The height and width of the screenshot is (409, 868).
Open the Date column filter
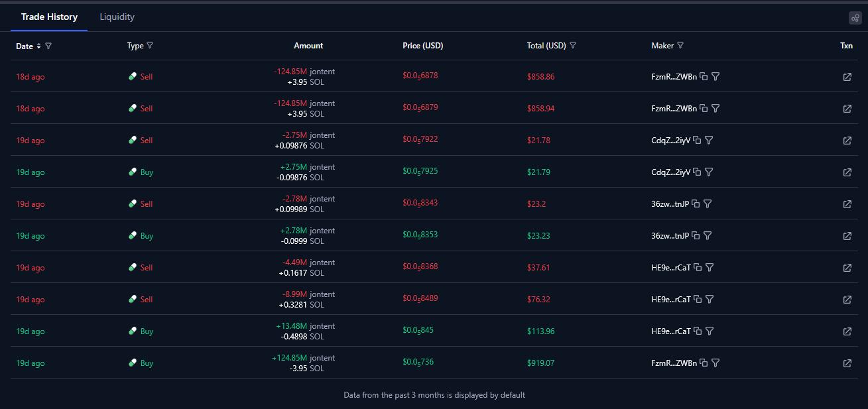pyautogui.click(x=48, y=46)
